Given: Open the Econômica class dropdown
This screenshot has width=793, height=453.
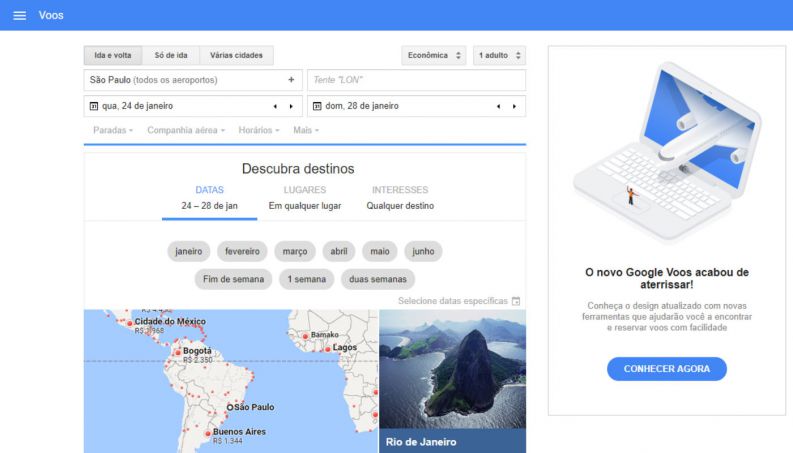Looking at the screenshot, I should click(434, 56).
